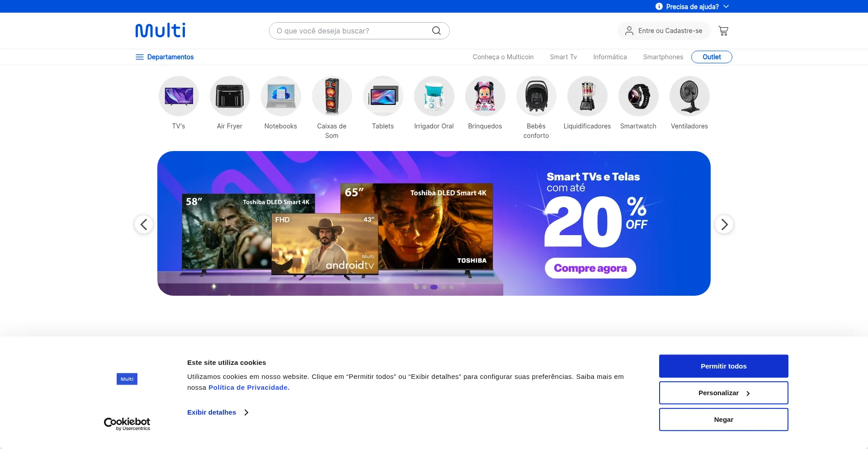The image size is (868, 449).
Task: Expand the Precisa de ajuda dropdown chevron
Action: pyautogui.click(x=726, y=6)
